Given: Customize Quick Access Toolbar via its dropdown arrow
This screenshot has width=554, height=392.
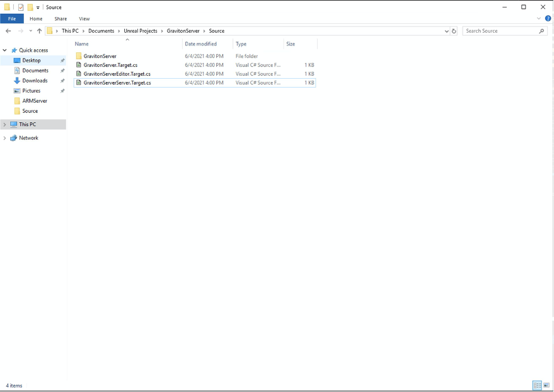Looking at the screenshot, I should [37, 7].
